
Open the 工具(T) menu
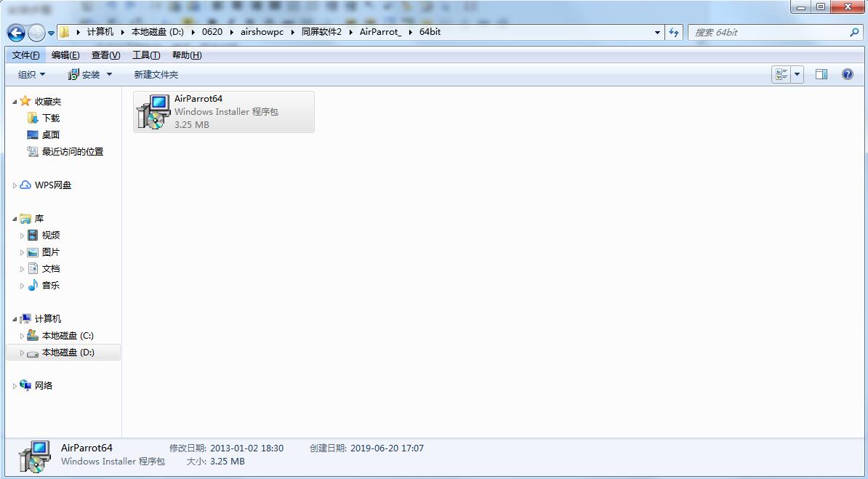point(146,55)
